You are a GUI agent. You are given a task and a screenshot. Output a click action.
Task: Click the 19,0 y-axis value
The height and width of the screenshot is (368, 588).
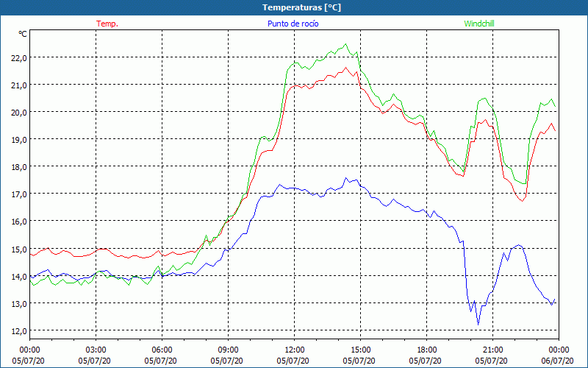[x=19, y=140]
